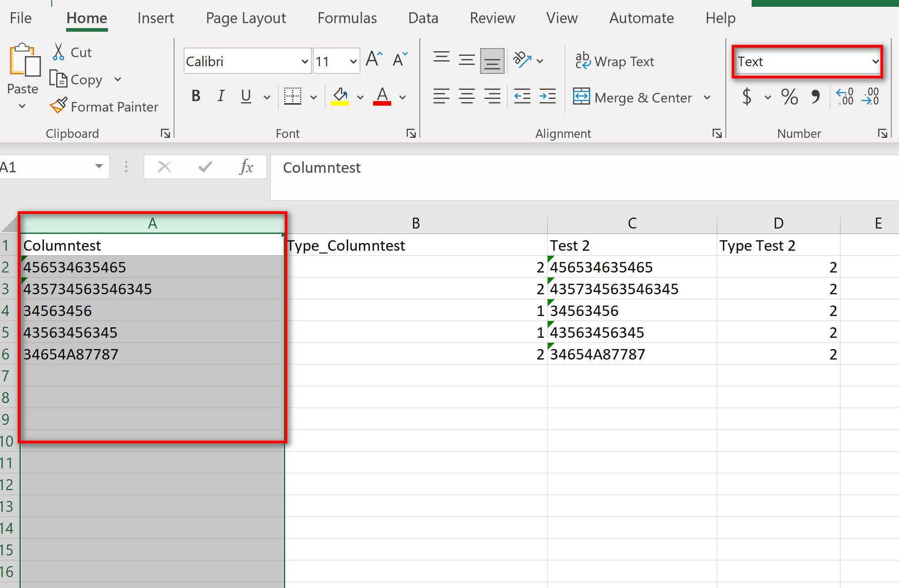Open the File tab
This screenshot has width=899, height=588.
pos(20,18)
